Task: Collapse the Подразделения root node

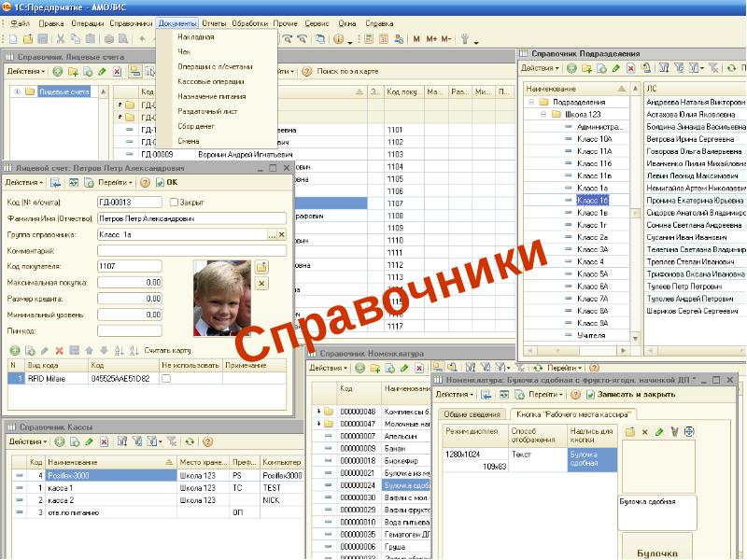Action: (531, 102)
